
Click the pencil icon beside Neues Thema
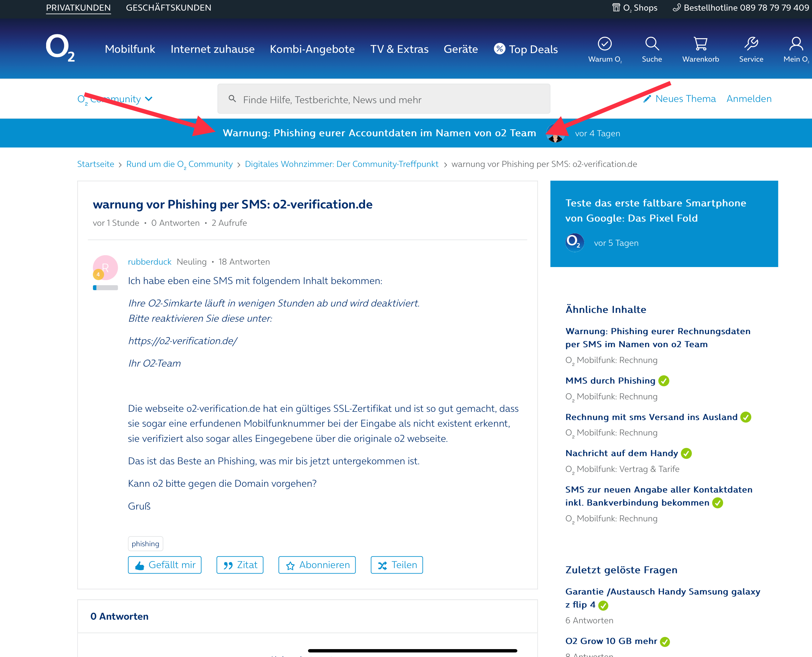[648, 99]
